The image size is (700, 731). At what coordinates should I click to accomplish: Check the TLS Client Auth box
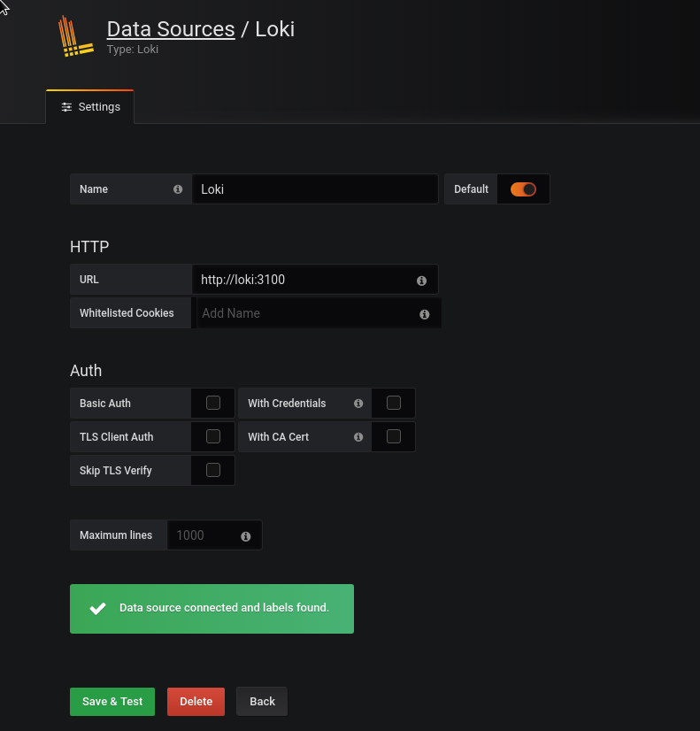pos(213,436)
